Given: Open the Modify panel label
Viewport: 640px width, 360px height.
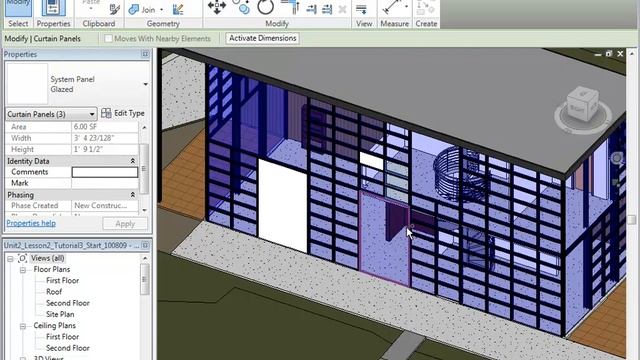Looking at the screenshot, I should [277, 24].
